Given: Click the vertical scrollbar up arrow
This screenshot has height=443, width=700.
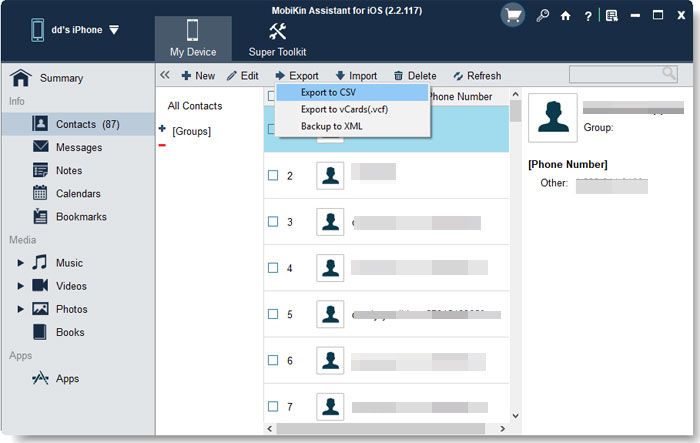Looking at the screenshot, I should coord(515,94).
